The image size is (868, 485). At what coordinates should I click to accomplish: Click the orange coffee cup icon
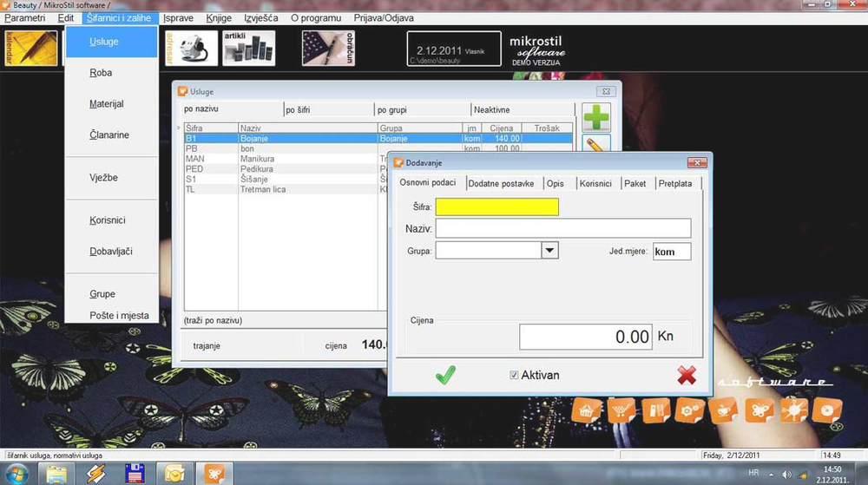(724, 411)
